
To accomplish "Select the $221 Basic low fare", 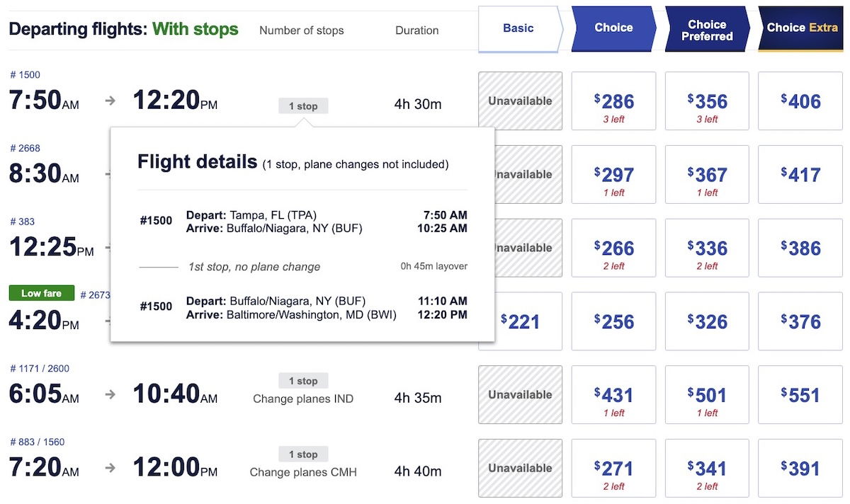I will tap(521, 321).
